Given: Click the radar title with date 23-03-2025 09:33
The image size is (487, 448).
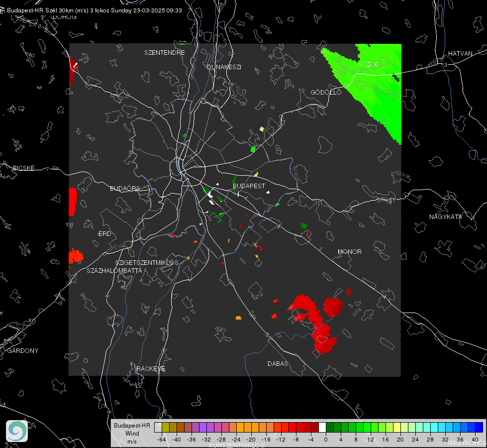Looking at the screenshot, I should [x=95, y=10].
